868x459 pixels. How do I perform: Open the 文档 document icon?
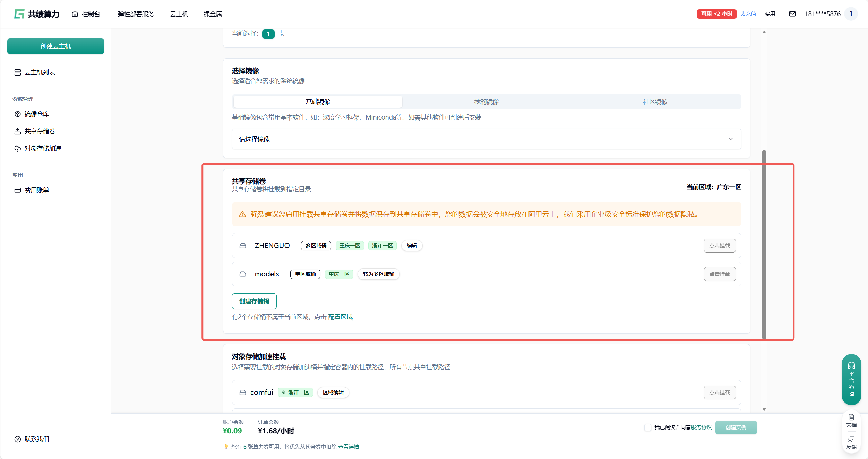click(851, 420)
